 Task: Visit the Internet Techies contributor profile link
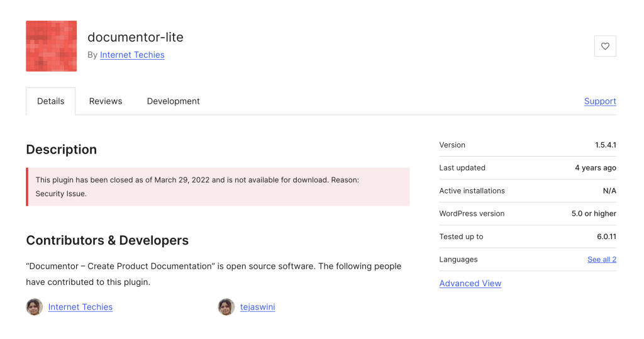coord(80,307)
